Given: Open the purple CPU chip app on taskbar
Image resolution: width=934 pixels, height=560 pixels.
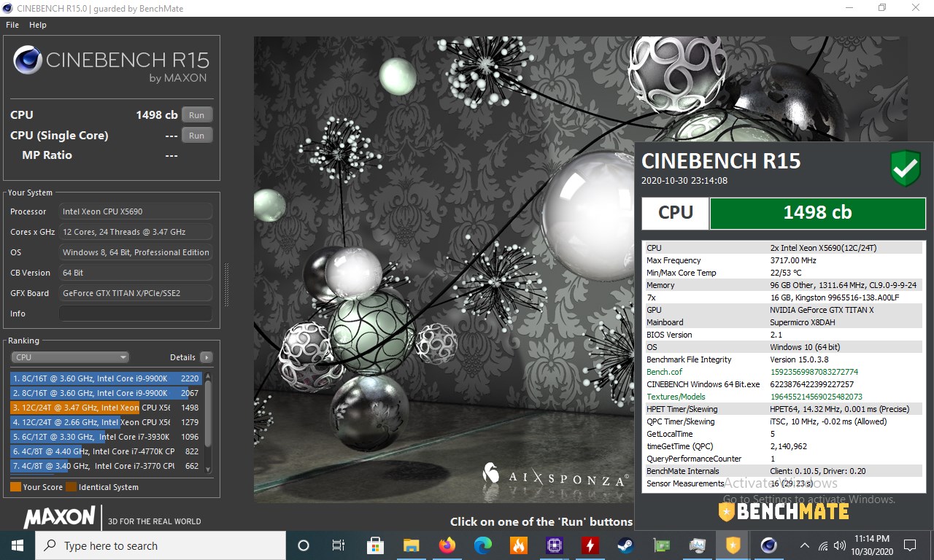Looking at the screenshot, I should (555, 545).
